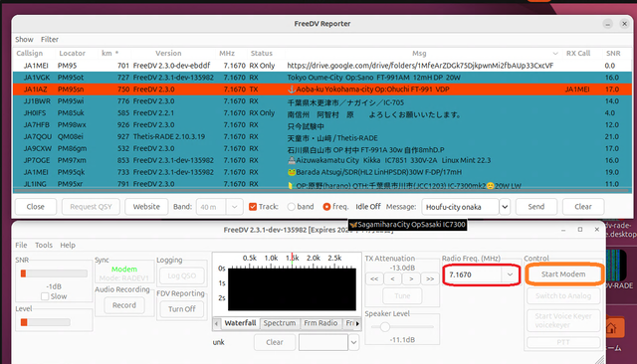Sort table by Status column header
This screenshot has width=637, height=364.
coord(261,53)
